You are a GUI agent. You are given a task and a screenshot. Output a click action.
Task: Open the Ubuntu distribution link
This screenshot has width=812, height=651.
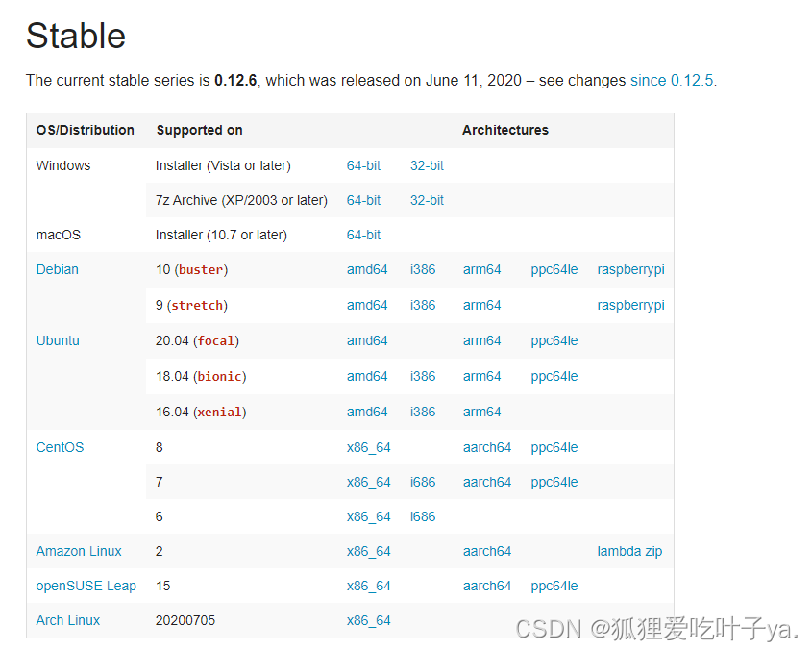tap(58, 340)
